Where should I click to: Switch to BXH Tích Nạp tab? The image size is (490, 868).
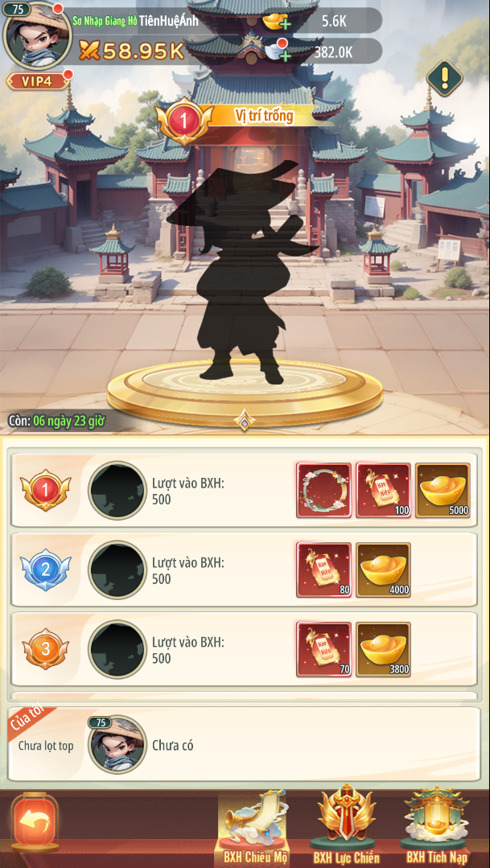[435, 826]
